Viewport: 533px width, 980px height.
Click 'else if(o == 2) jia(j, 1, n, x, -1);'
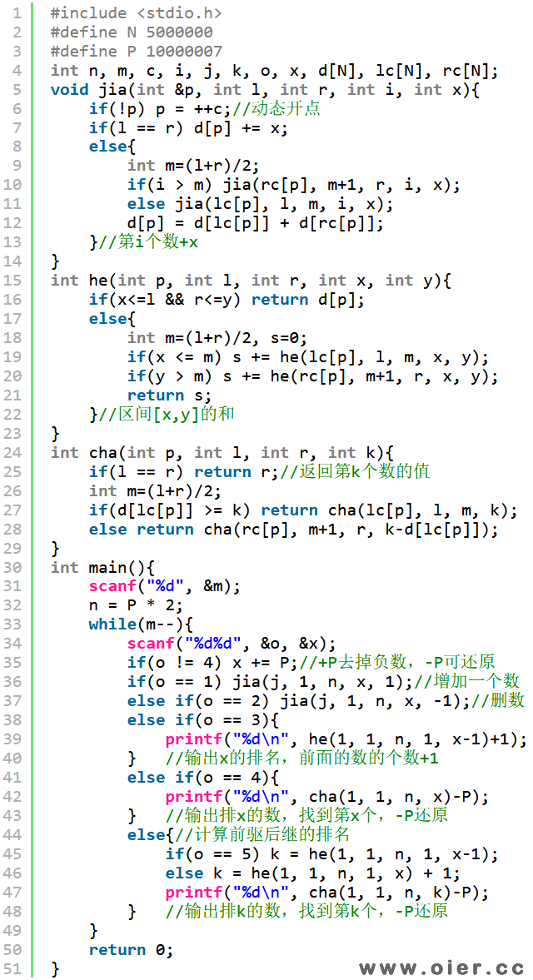(299, 701)
